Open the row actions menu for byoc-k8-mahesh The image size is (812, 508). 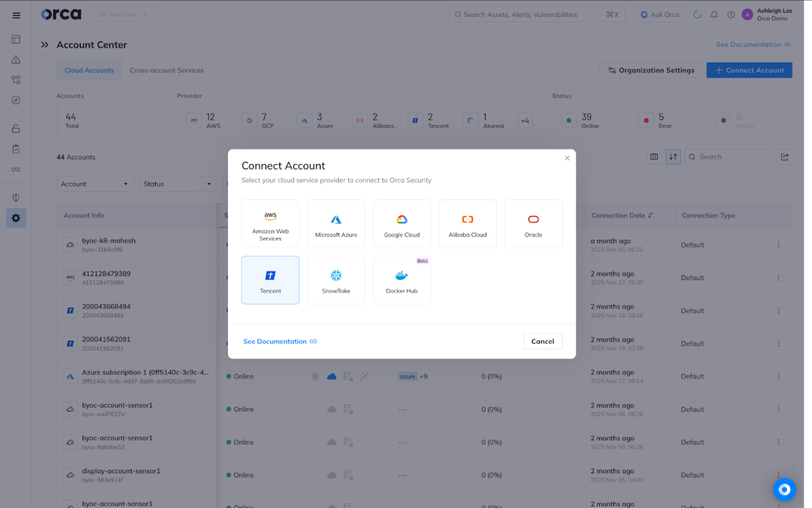pyautogui.click(x=778, y=245)
